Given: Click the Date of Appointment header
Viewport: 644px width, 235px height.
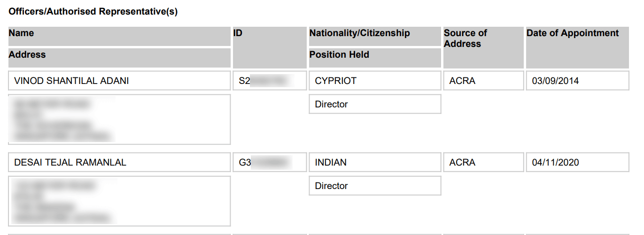Looking at the screenshot, I should tap(577, 47).
